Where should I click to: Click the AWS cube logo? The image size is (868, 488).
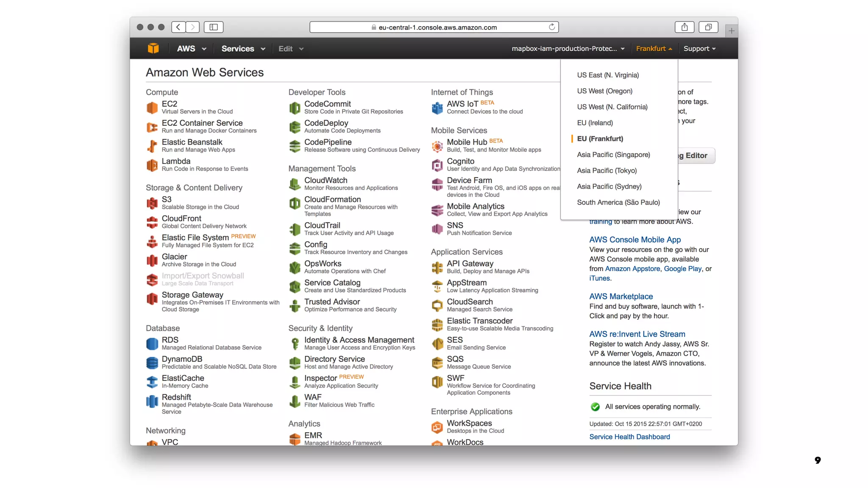coord(153,49)
